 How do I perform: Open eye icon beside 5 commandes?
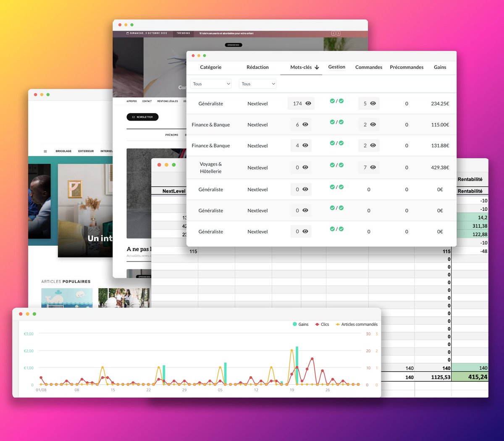point(373,103)
